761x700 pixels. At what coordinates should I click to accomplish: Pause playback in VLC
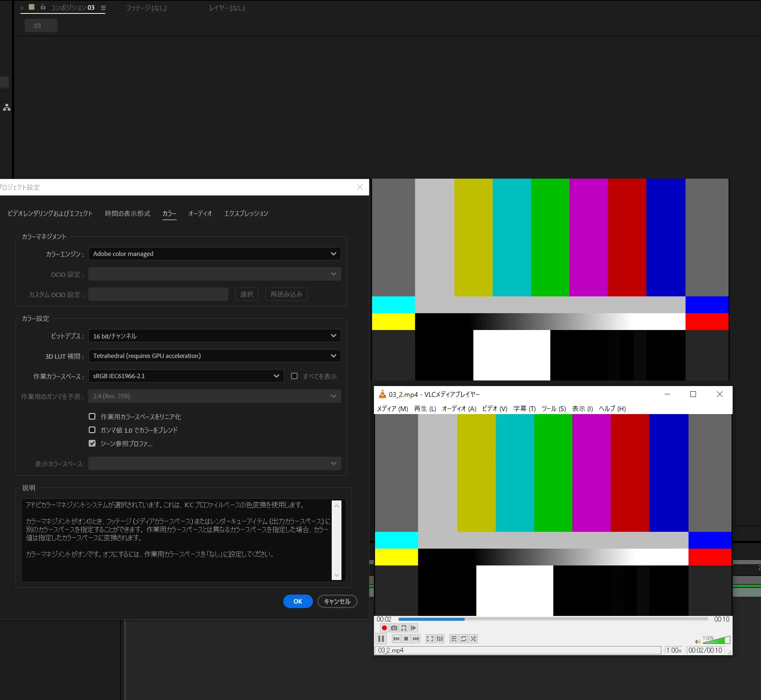[381, 639]
